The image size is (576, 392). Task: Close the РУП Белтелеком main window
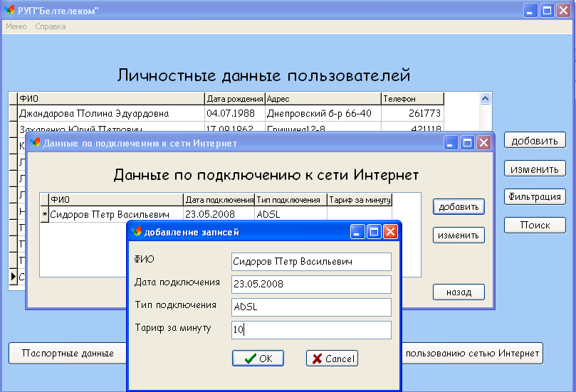tap(563, 11)
